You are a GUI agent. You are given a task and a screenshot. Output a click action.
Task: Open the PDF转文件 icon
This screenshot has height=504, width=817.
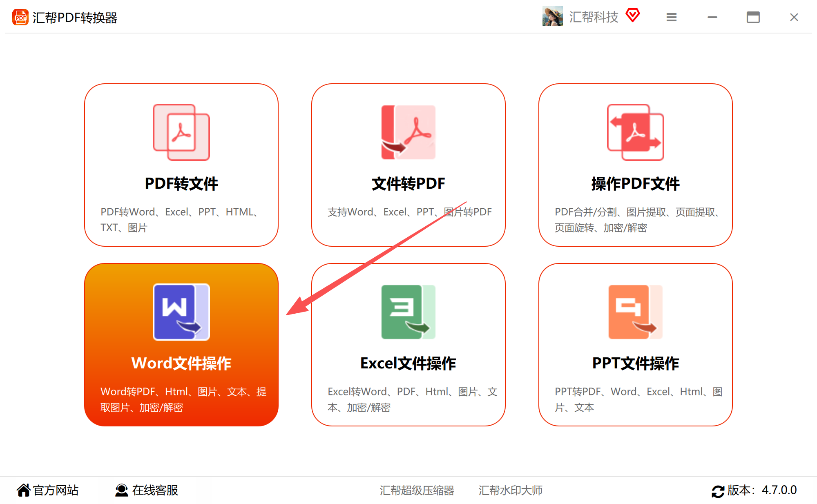(x=181, y=132)
